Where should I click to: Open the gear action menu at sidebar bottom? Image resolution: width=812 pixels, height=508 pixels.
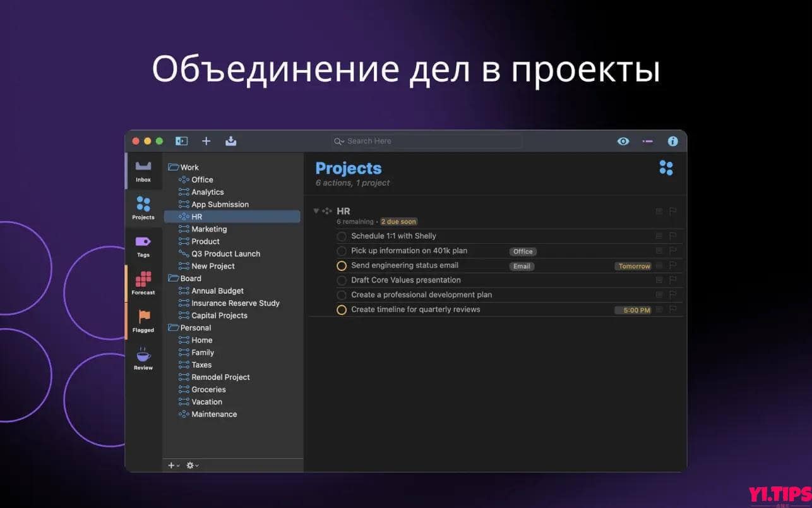(x=190, y=465)
